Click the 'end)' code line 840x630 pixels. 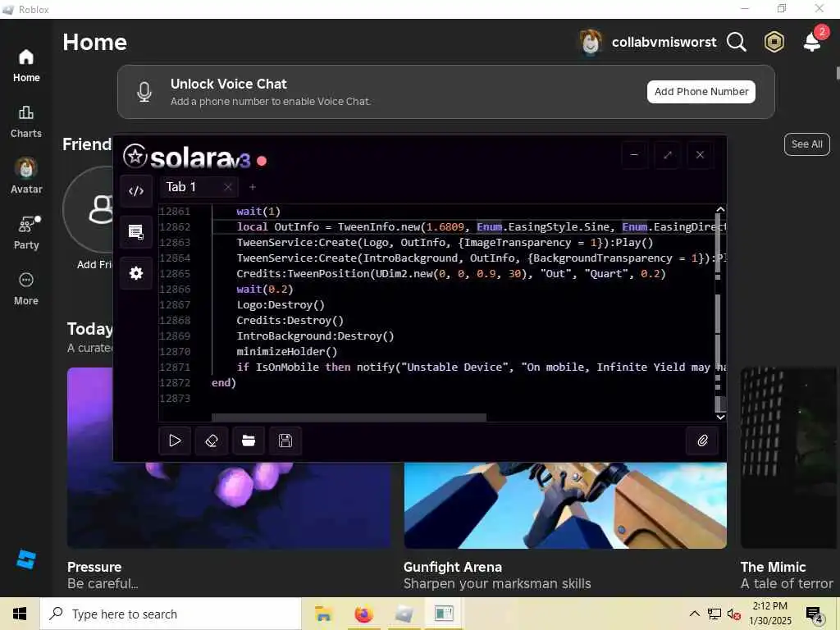point(223,382)
